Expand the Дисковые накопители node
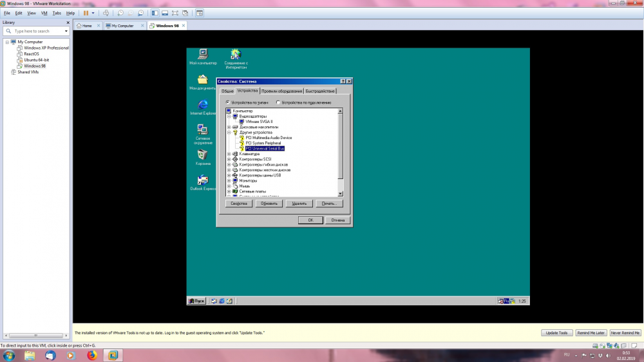The image size is (644, 362). tap(229, 128)
